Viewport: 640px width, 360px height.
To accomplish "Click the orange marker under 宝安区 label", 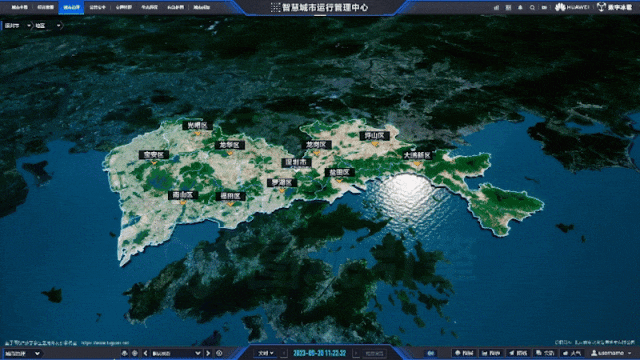I will [x=154, y=162].
